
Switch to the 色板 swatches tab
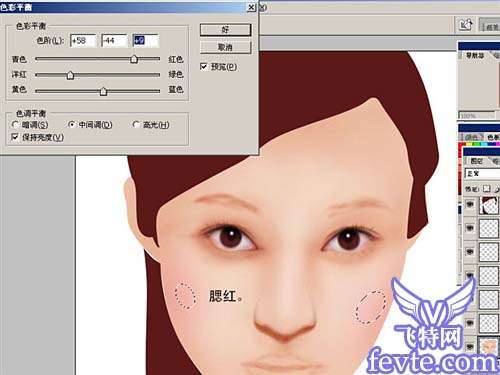click(x=493, y=137)
